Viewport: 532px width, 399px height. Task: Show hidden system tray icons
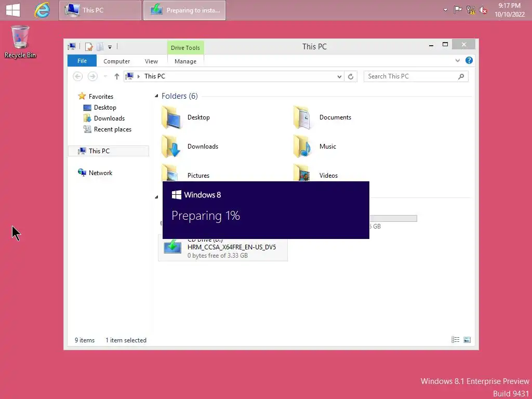tap(445, 10)
